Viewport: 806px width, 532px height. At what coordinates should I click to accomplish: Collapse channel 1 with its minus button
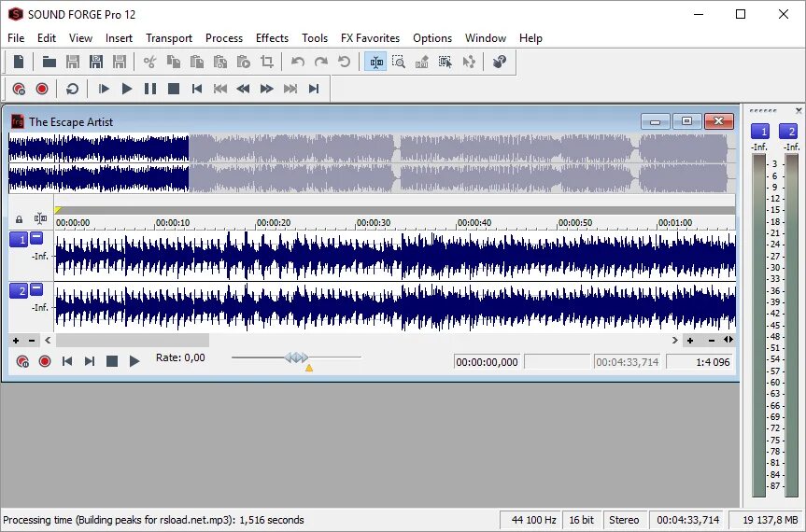[36, 237]
